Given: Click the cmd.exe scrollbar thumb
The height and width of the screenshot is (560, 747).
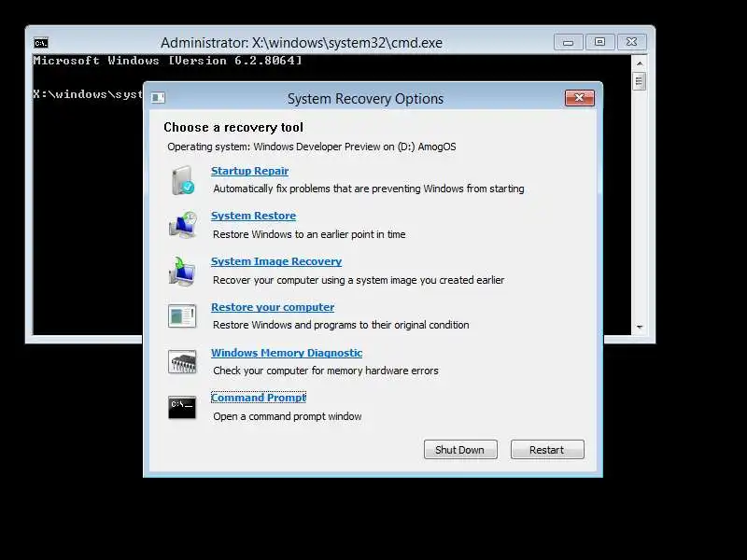Looking at the screenshot, I should click(640, 81).
